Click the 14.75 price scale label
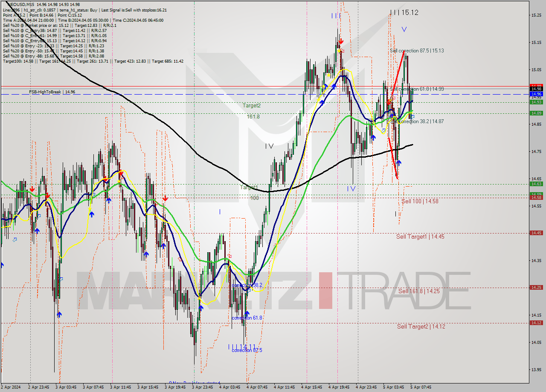 pyautogui.click(x=536, y=151)
